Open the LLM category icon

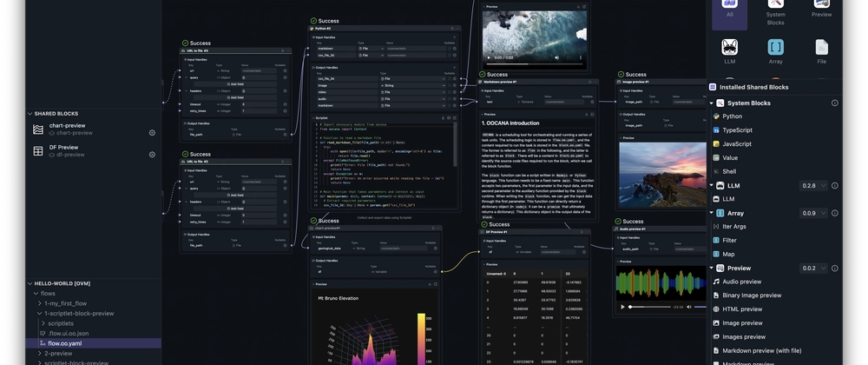[x=729, y=47]
